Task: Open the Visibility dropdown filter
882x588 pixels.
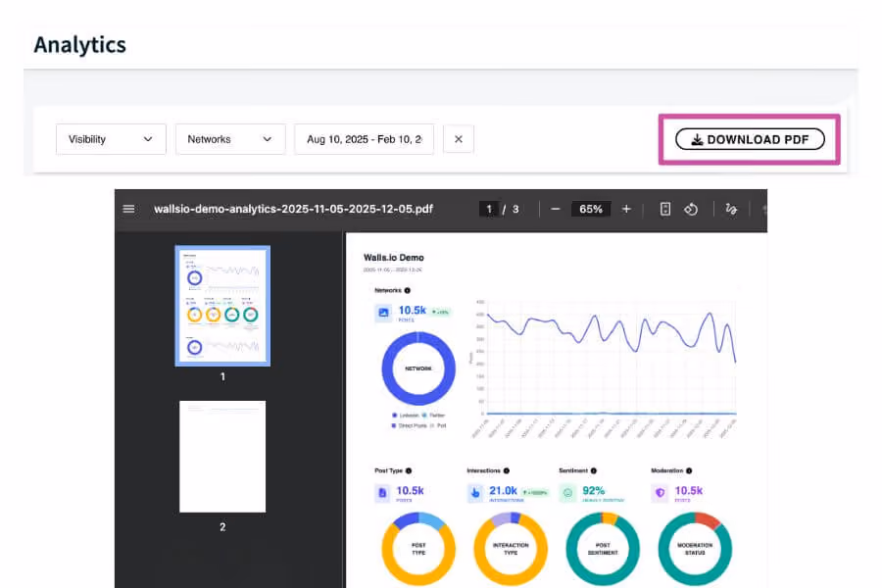Action: 111,139
